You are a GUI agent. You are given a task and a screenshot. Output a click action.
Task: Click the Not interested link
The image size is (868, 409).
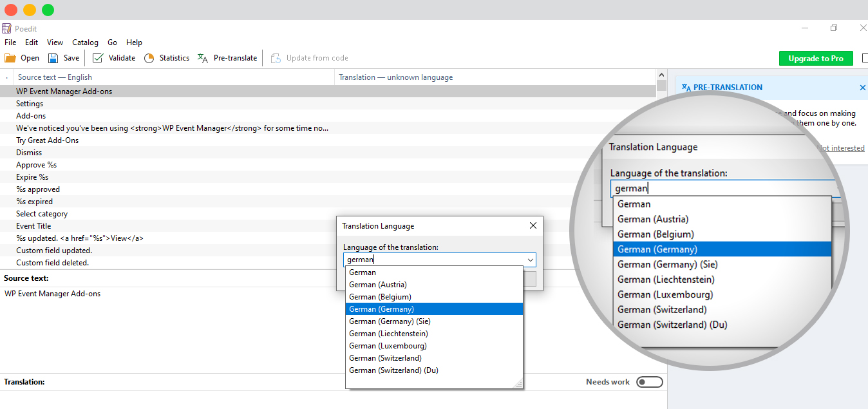click(842, 148)
